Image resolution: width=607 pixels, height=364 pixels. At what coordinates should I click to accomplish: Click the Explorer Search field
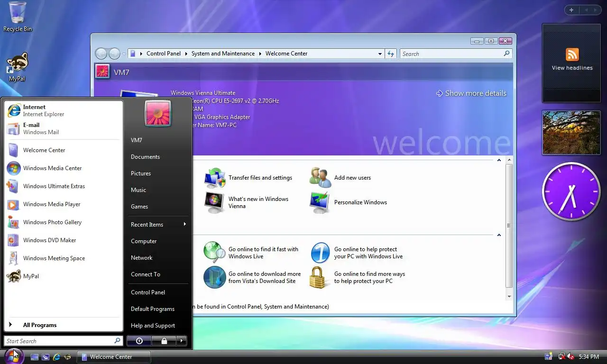(452, 54)
